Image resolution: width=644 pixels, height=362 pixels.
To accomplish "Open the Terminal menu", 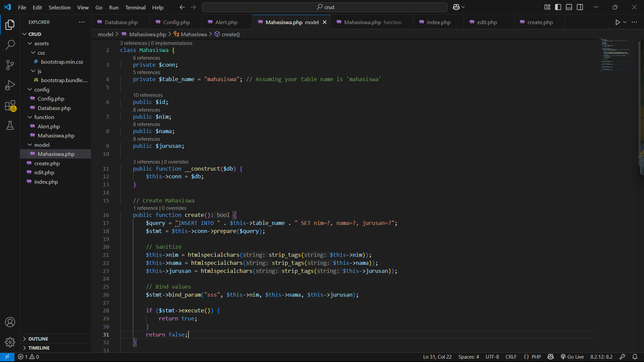I will coord(135,7).
